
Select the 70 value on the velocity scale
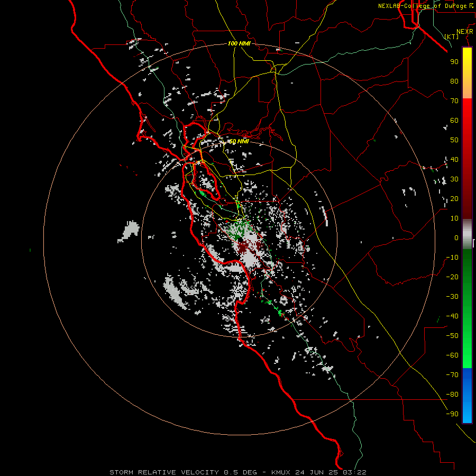click(x=454, y=101)
